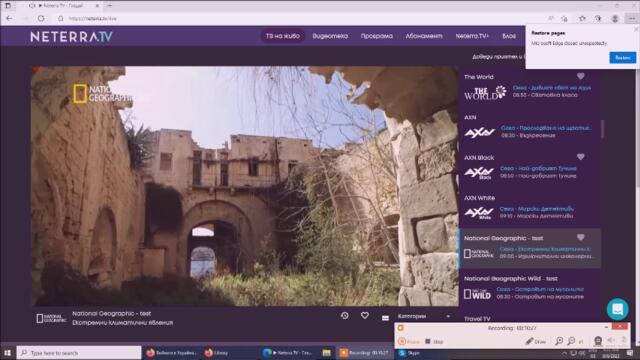This screenshot has width=640, height=360.
Task: Select the National Geographic Wild logo
Action: point(478,294)
